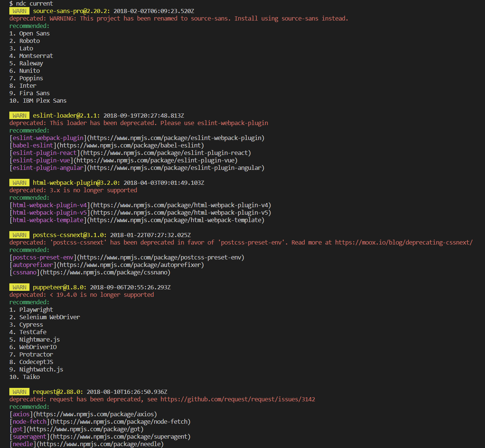Open the node-fetch npmjs URL
The width and height of the screenshot is (485, 448).
(x=120, y=422)
